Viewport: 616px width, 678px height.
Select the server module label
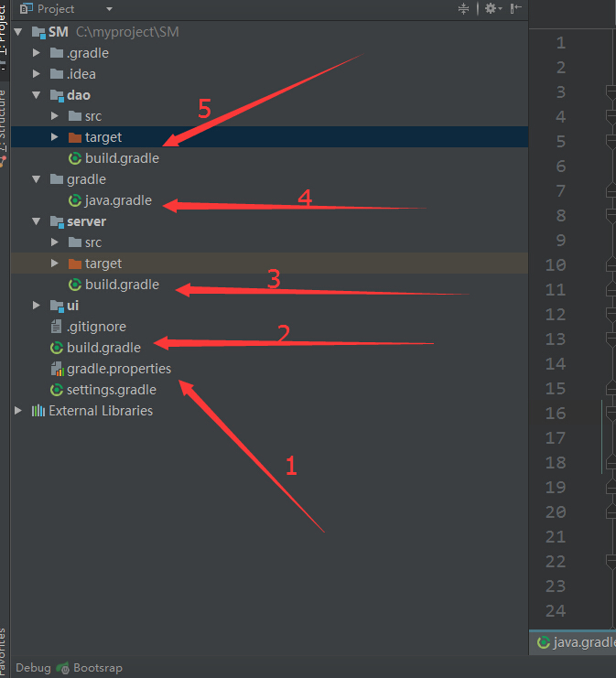click(x=87, y=221)
